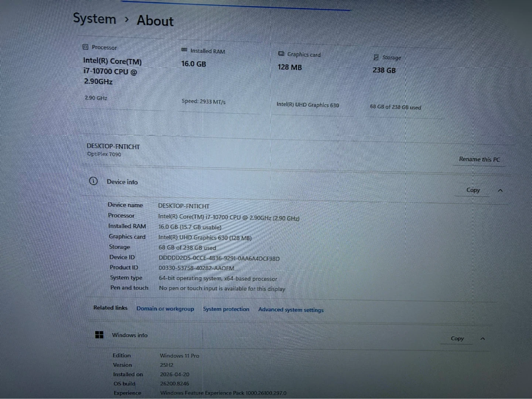Click the Intel(R) Core(TM) i7-10700 card title
The image size is (532, 399).
(112, 71)
